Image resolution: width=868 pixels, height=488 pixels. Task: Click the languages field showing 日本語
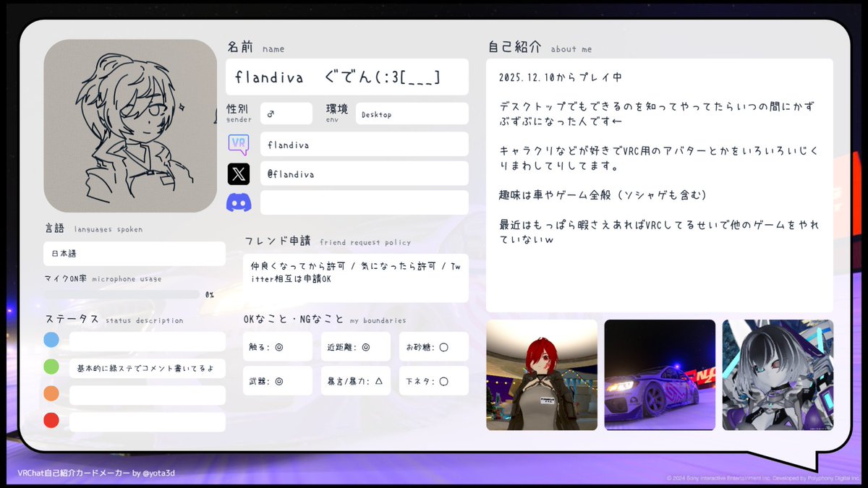pyautogui.click(x=135, y=254)
